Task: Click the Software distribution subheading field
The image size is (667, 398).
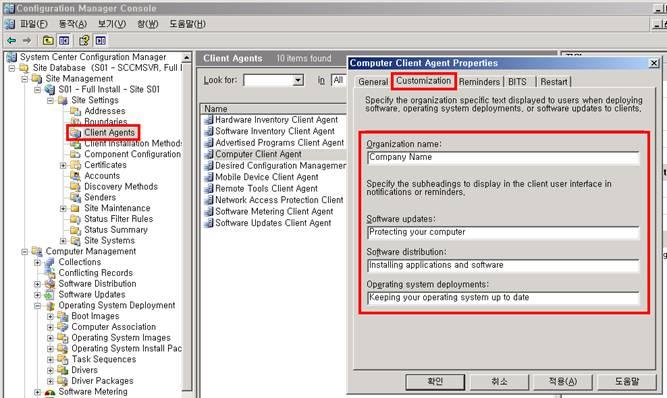Action: click(503, 265)
